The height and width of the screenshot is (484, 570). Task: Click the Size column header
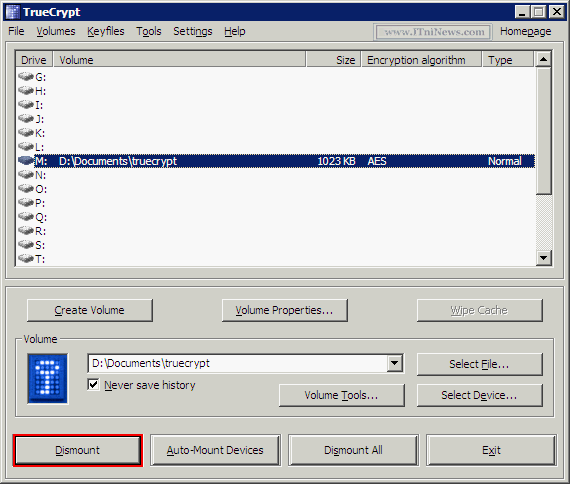333,60
